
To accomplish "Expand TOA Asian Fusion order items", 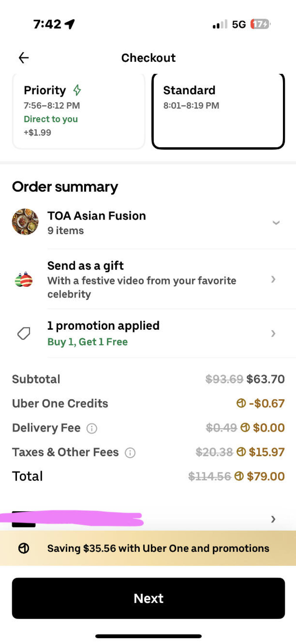I will tap(276, 222).
